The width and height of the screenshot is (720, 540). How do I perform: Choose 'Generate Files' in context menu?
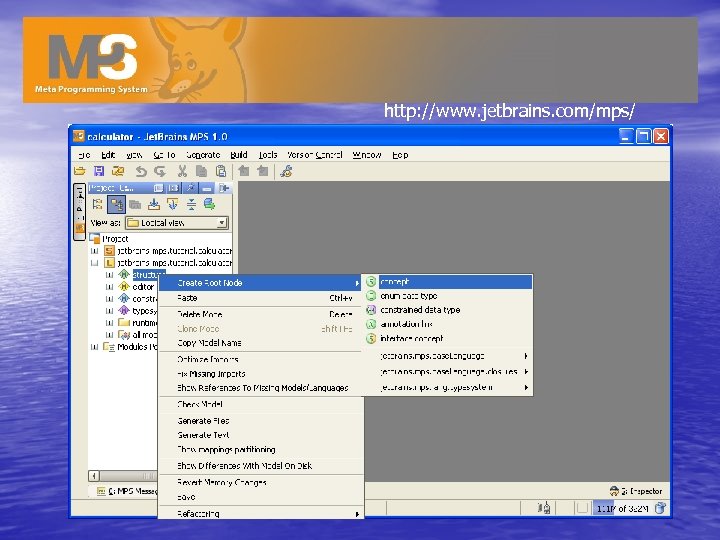[260, 421]
